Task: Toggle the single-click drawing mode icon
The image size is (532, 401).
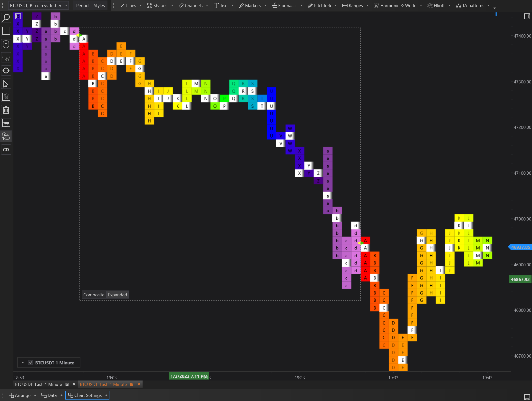Action: click(6, 136)
